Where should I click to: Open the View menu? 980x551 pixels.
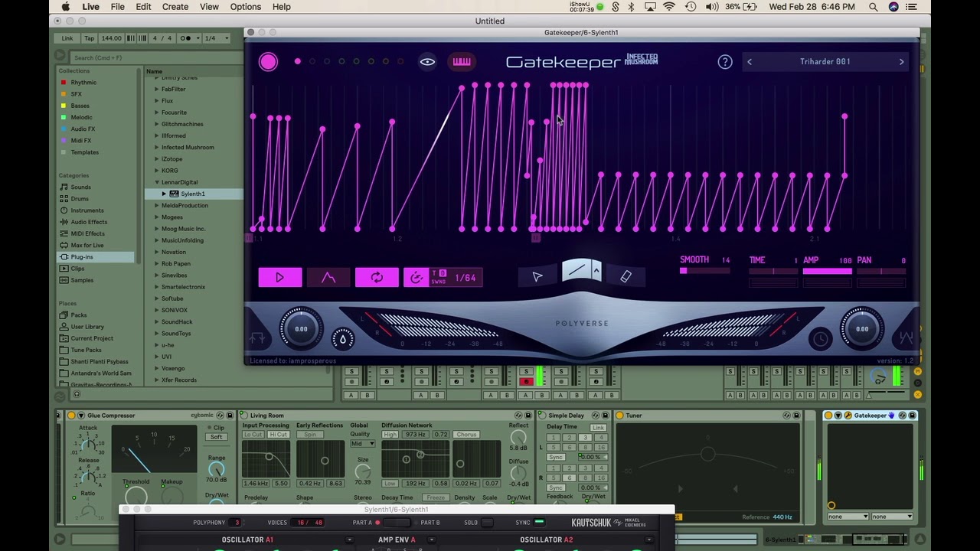tap(209, 7)
